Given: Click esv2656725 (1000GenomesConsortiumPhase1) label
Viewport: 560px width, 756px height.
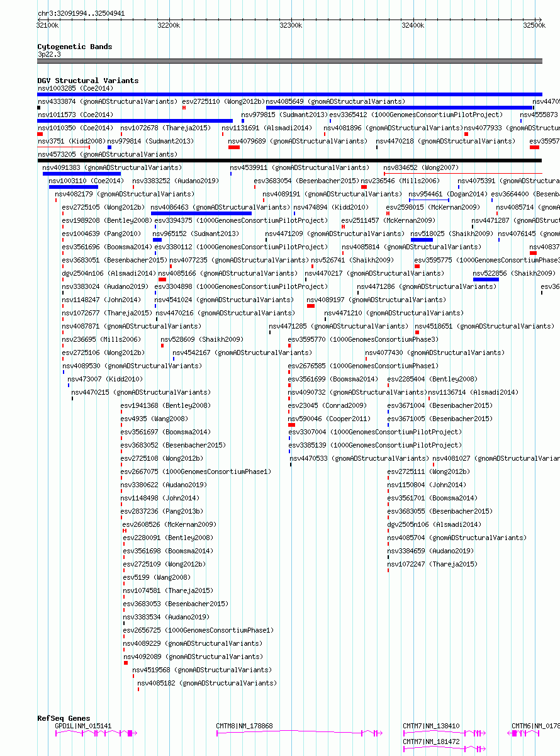Looking at the screenshot, I should pyautogui.click(x=198, y=630).
